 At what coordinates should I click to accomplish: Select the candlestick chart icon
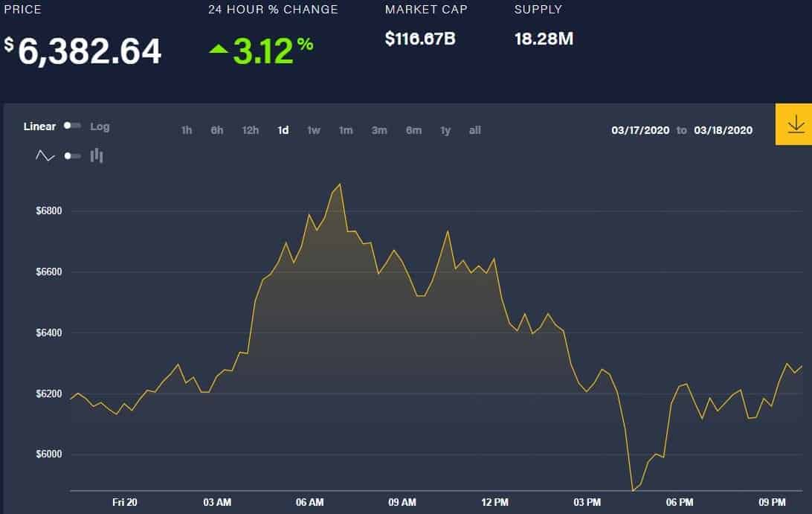(x=97, y=155)
